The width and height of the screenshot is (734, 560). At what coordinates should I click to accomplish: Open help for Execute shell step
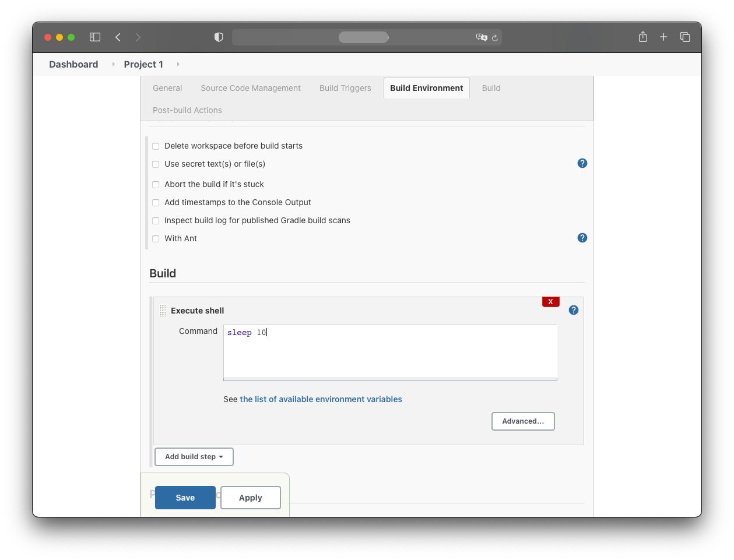point(573,310)
